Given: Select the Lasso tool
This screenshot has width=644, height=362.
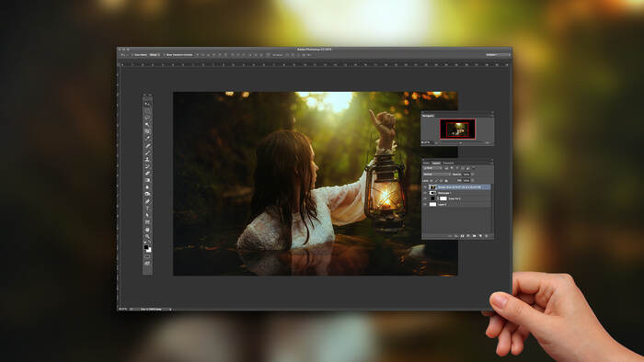Looking at the screenshot, I should tap(147, 118).
